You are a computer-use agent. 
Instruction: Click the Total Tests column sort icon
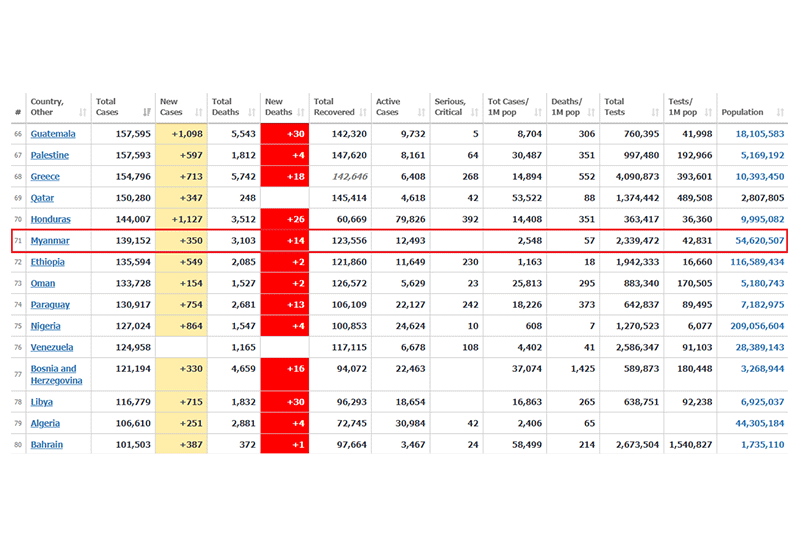654,112
